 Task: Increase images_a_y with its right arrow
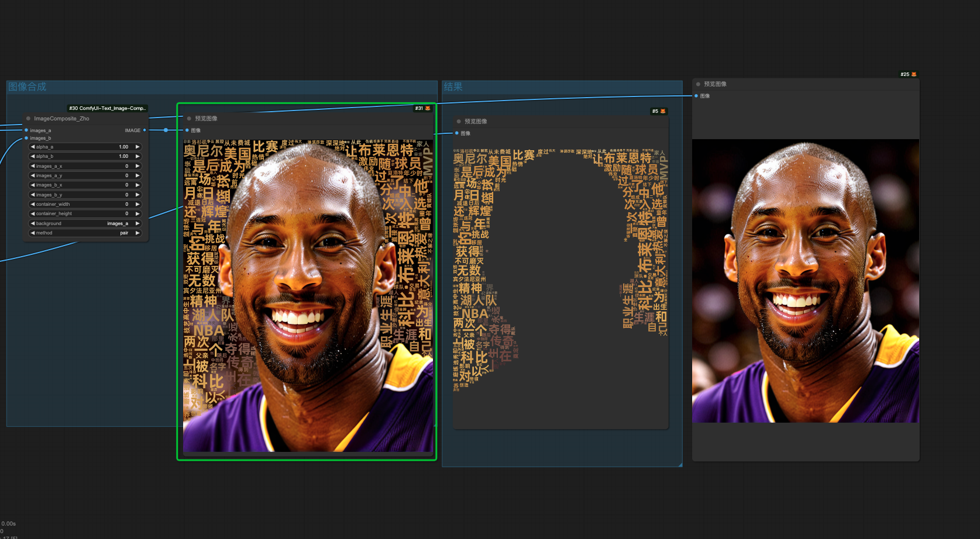(x=137, y=175)
